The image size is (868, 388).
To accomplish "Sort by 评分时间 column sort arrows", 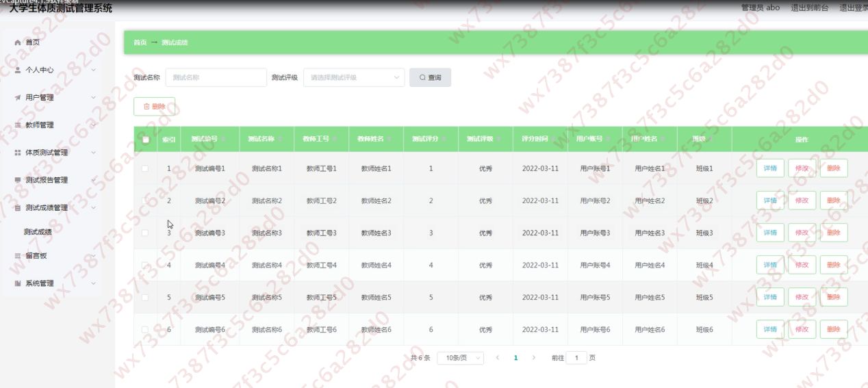I will (554, 139).
